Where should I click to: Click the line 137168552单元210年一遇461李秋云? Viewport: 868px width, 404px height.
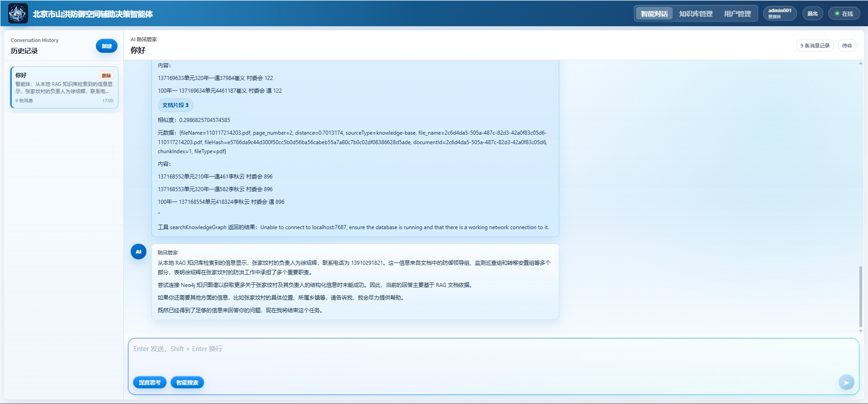pos(215,177)
